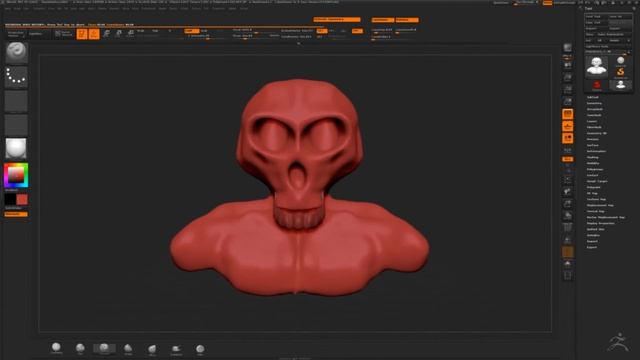The height and width of the screenshot is (360, 640).
Task: Open the empty texture slot
Action: pos(16,124)
